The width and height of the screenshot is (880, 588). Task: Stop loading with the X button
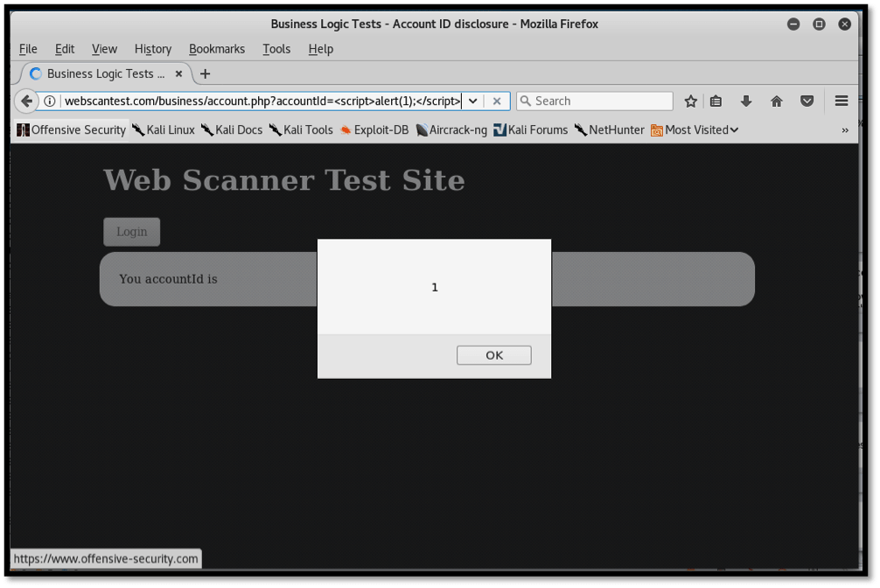coord(497,101)
